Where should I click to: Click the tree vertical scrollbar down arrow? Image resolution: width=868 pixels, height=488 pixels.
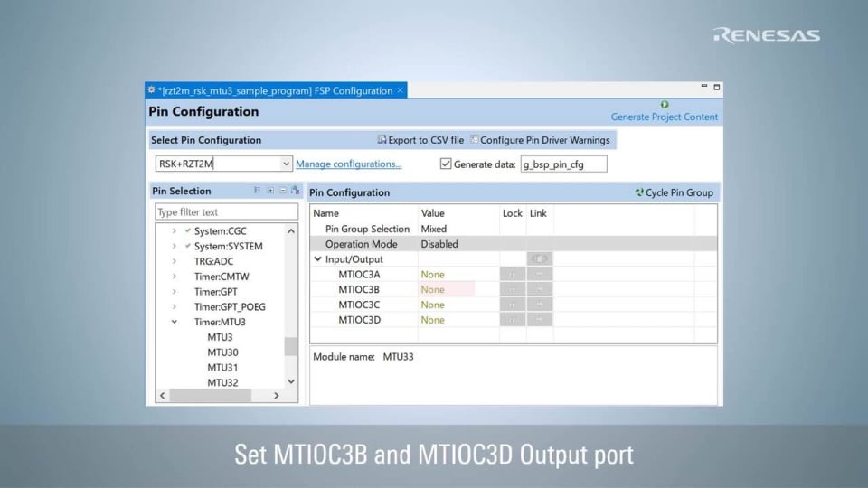tap(291, 381)
